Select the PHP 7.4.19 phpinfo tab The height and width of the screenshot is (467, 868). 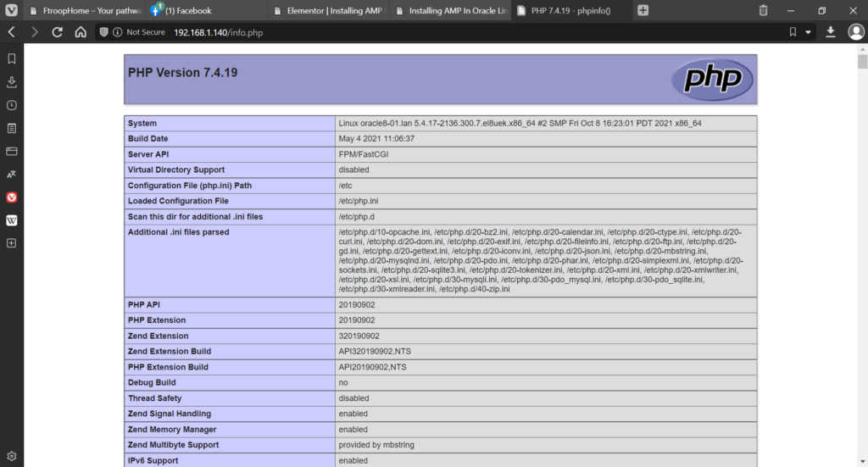tap(574, 10)
